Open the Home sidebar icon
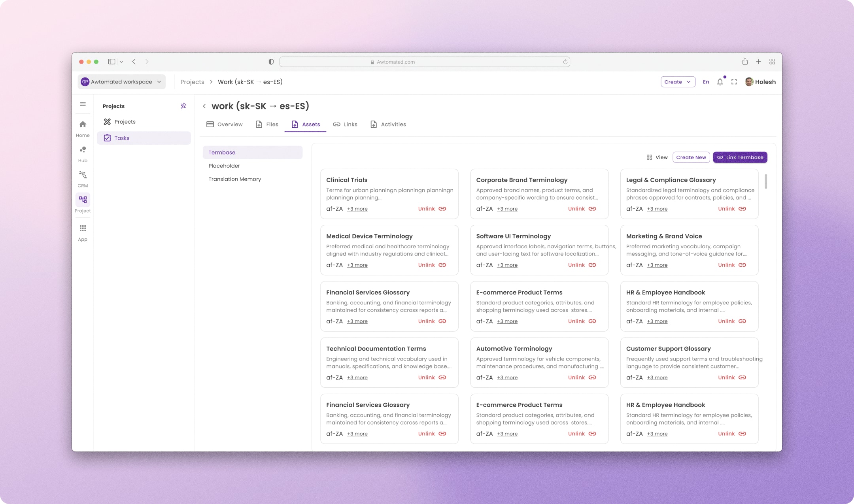The height and width of the screenshot is (504, 854). (x=83, y=125)
